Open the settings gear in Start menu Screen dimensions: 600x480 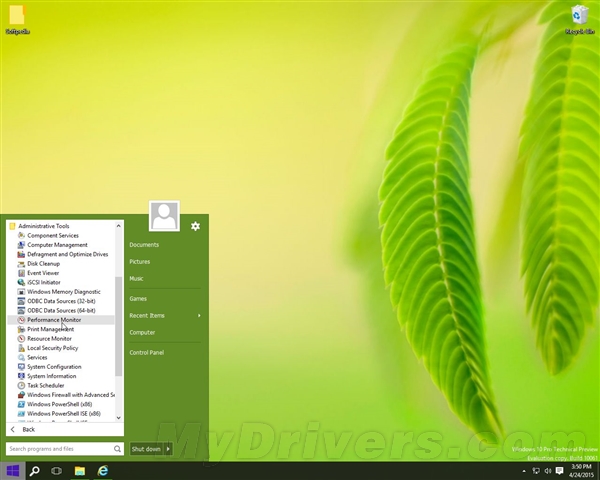tap(195, 226)
